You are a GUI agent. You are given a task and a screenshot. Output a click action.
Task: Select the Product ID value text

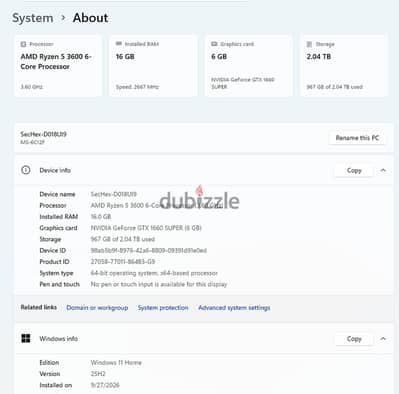pyautogui.click(x=123, y=262)
